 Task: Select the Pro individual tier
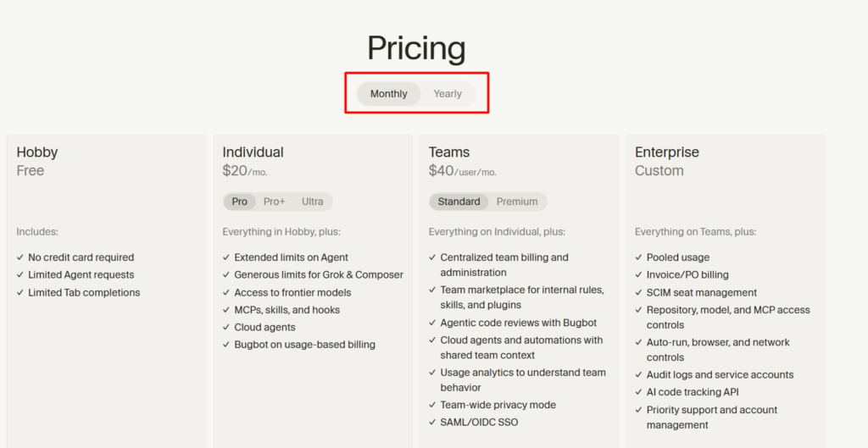click(x=240, y=202)
